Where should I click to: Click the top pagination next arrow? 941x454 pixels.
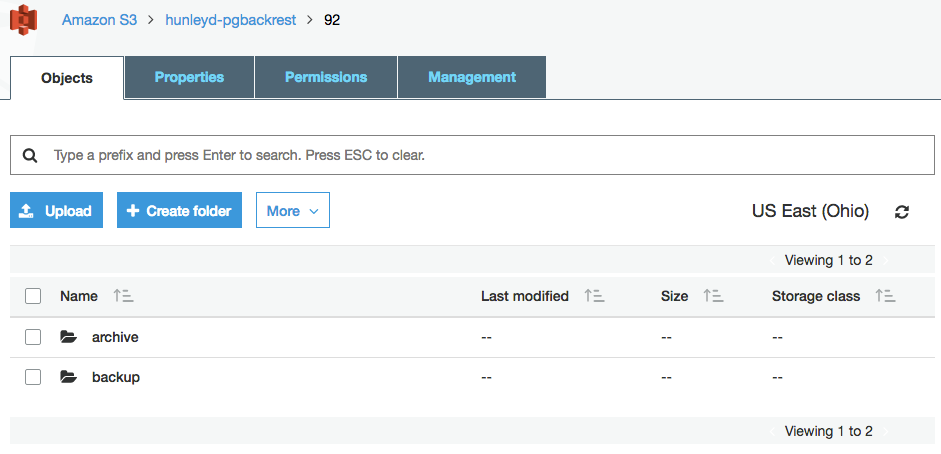coord(885,261)
